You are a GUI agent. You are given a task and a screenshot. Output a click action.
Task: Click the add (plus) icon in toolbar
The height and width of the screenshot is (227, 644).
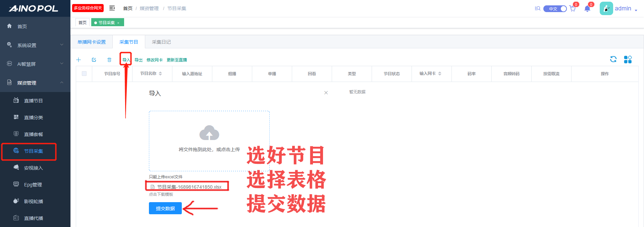(78, 60)
